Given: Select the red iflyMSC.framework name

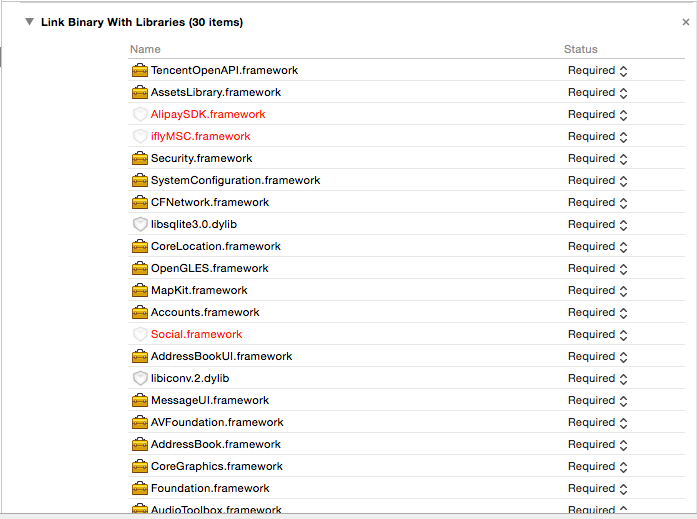Looking at the screenshot, I should click(x=200, y=136).
